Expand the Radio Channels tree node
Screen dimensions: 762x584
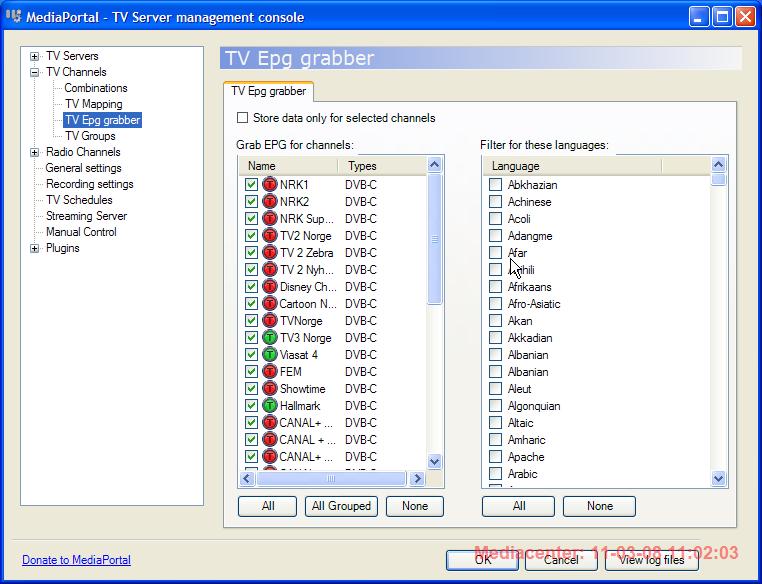[x=34, y=153]
